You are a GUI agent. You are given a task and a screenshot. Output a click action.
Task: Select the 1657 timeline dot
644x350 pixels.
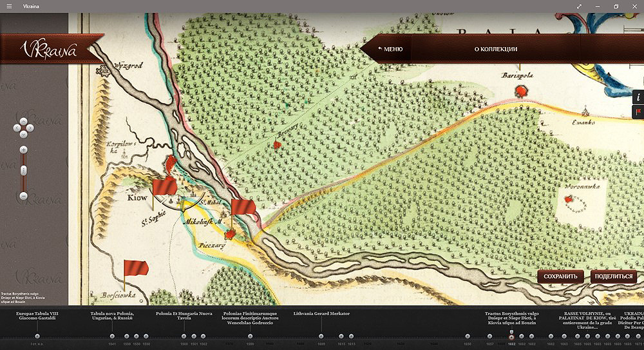[x=489, y=336]
